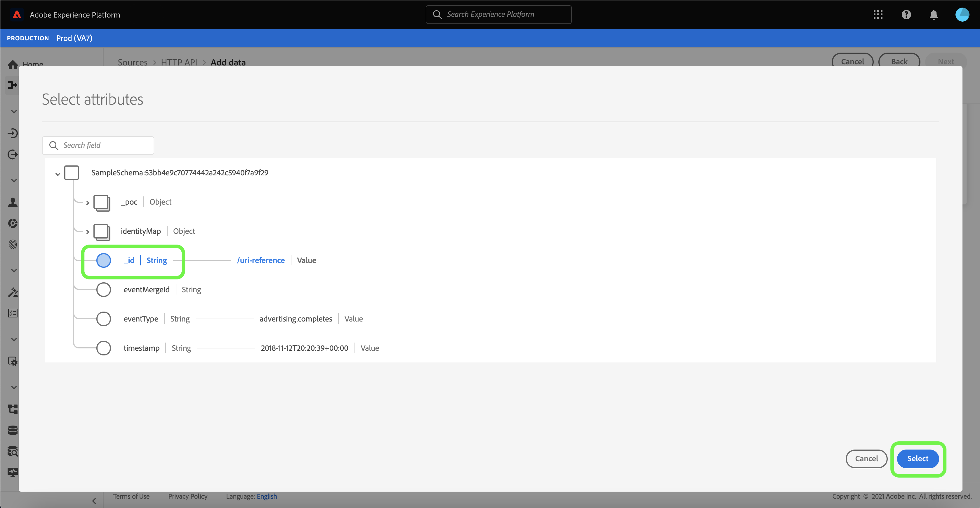This screenshot has height=508, width=980.
Task: Expand the identityMap object node
Action: [x=88, y=231]
